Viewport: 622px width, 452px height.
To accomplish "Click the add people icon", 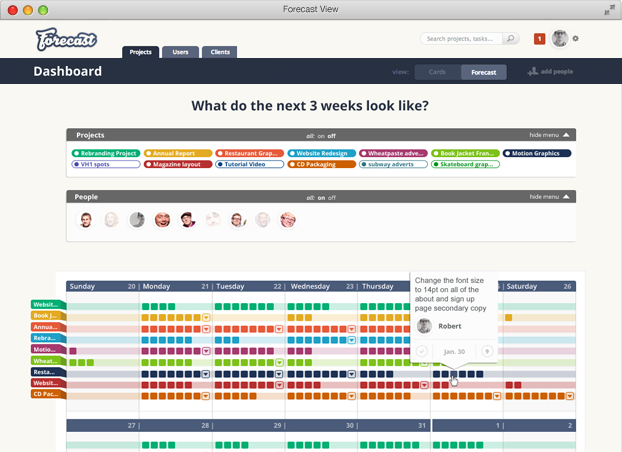I will pyautogui.click(x=532, y=71).
